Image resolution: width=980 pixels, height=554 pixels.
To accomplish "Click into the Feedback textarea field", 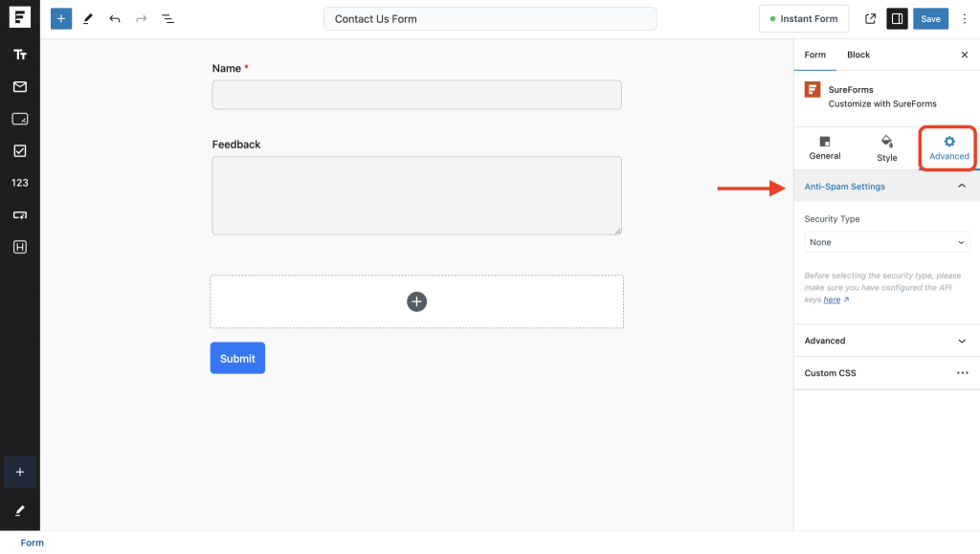I will pyautogui.click(x=416, y=195).
